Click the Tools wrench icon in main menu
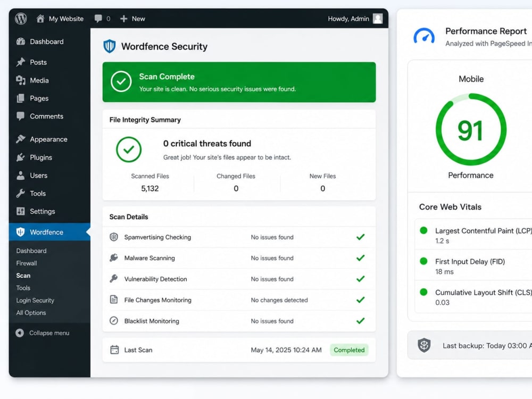532x399 pixels. coord(21,194)
